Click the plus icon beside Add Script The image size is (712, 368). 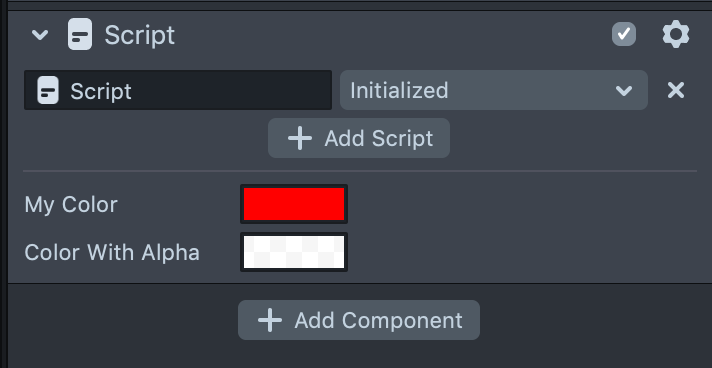pos(300,138)
